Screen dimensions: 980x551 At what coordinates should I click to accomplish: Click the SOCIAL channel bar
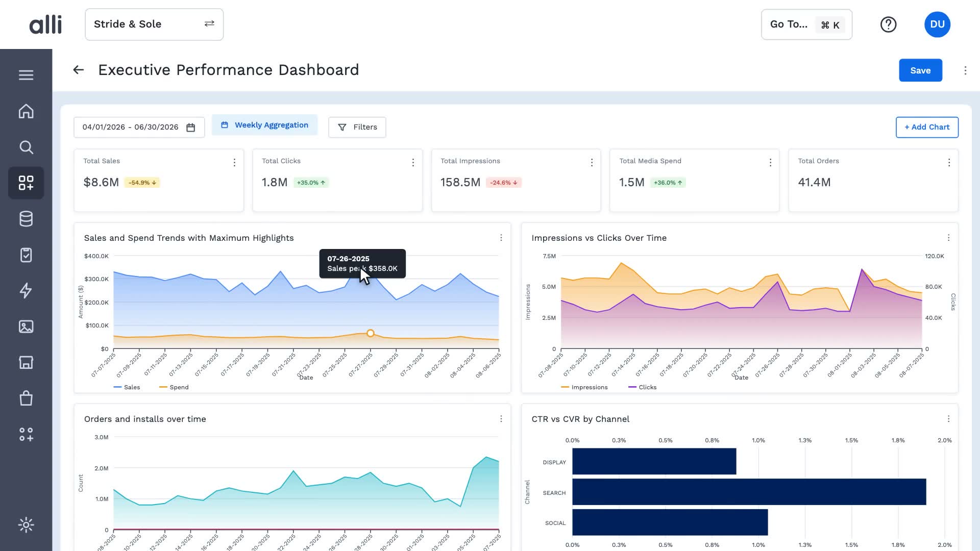tap(670, 522)
